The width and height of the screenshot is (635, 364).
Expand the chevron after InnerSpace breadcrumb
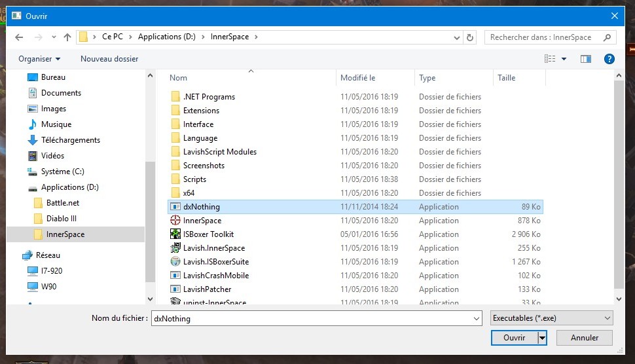pos(256,37)
